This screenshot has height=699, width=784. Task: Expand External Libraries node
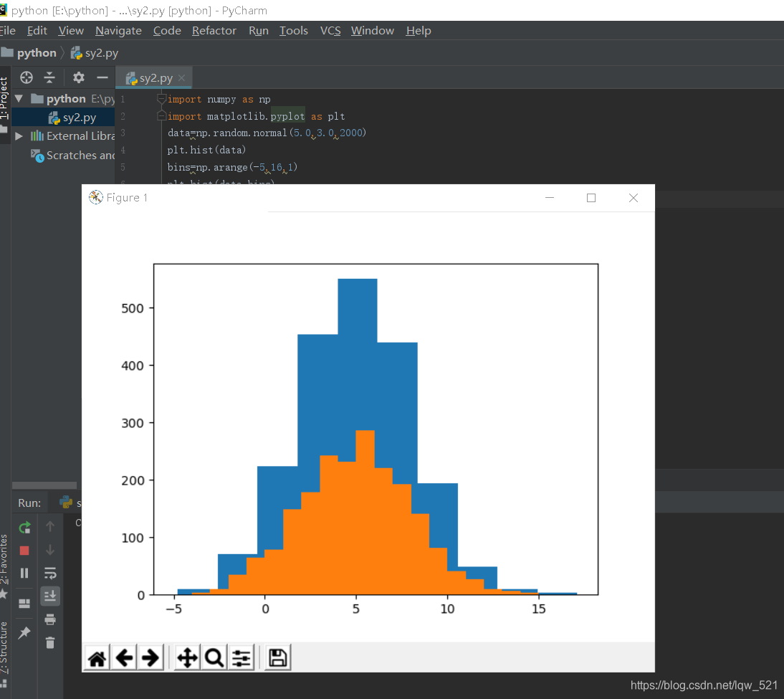[x=19, y=136]
